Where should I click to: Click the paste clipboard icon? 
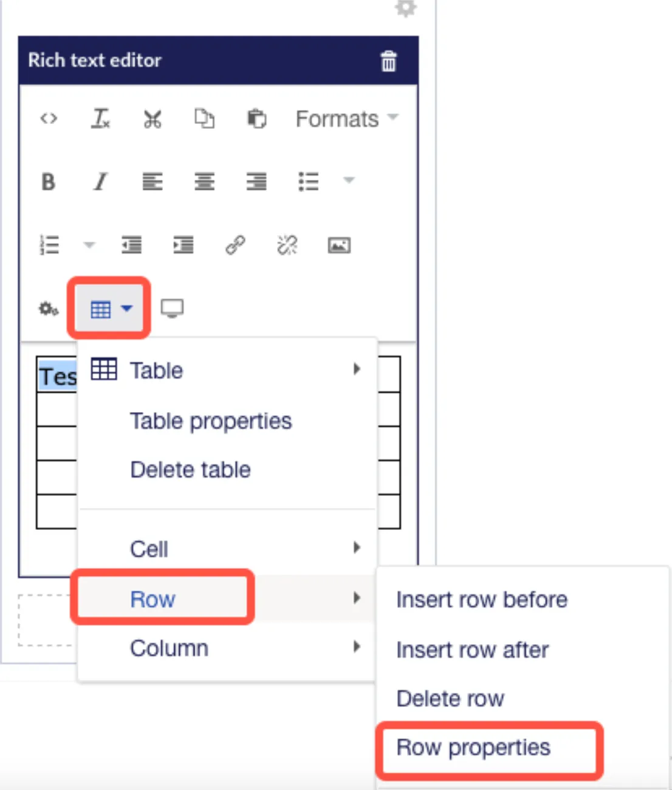(257, 118)
